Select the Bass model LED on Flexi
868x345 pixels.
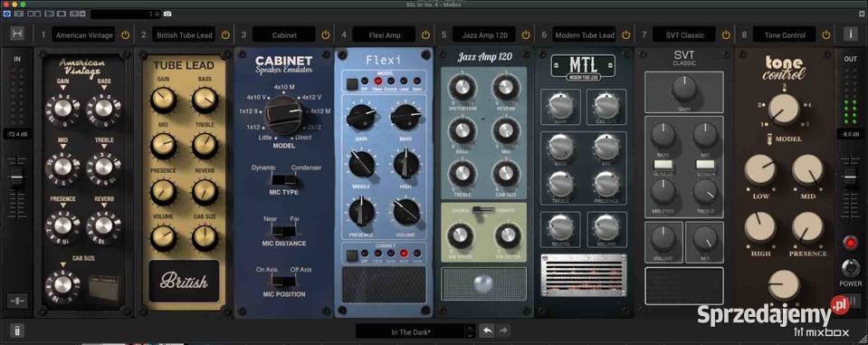click(416, 81)
